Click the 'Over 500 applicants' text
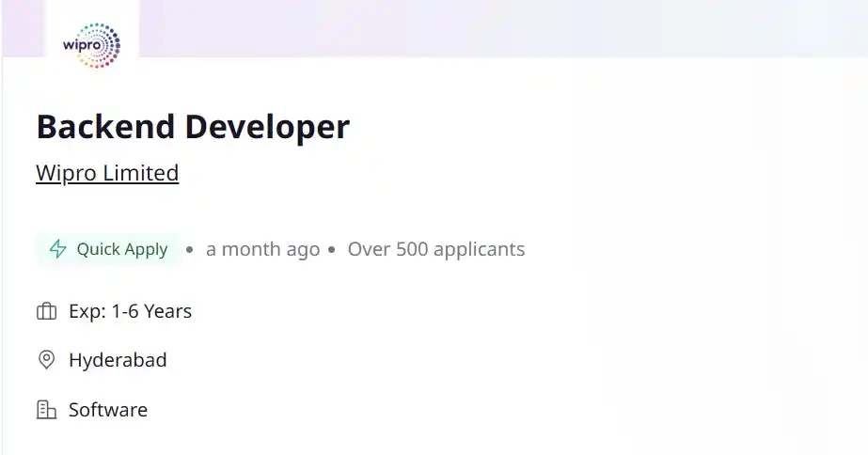This screenshot has width=868, height=455. coord(436,249)
